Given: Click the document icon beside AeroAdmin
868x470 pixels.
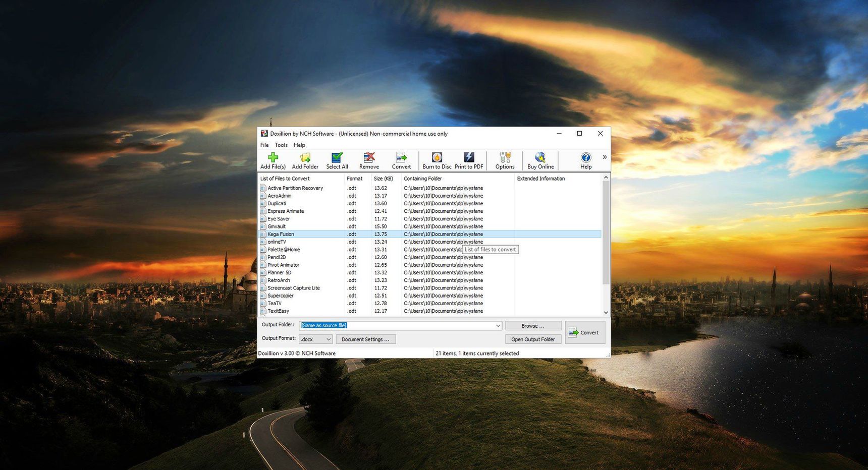Looking at the screenshot, I should (263, 196).
